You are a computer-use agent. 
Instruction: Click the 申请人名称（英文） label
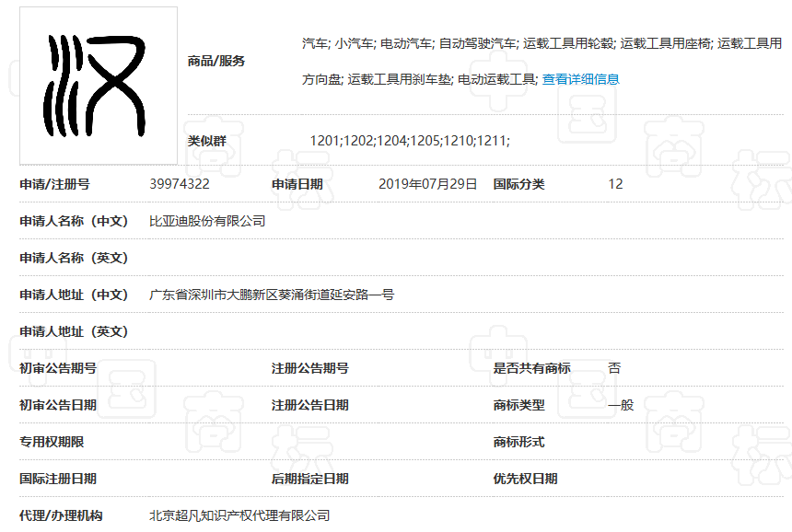(74, 258)
